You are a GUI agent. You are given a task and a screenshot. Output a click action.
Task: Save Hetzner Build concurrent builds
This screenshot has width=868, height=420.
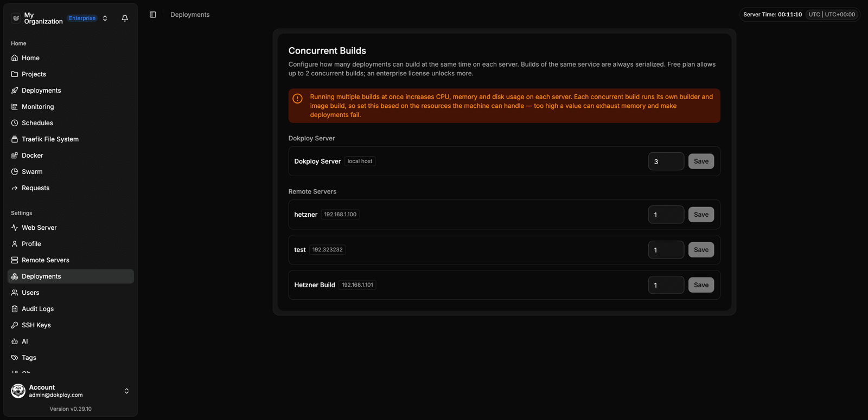coord(701,285)
